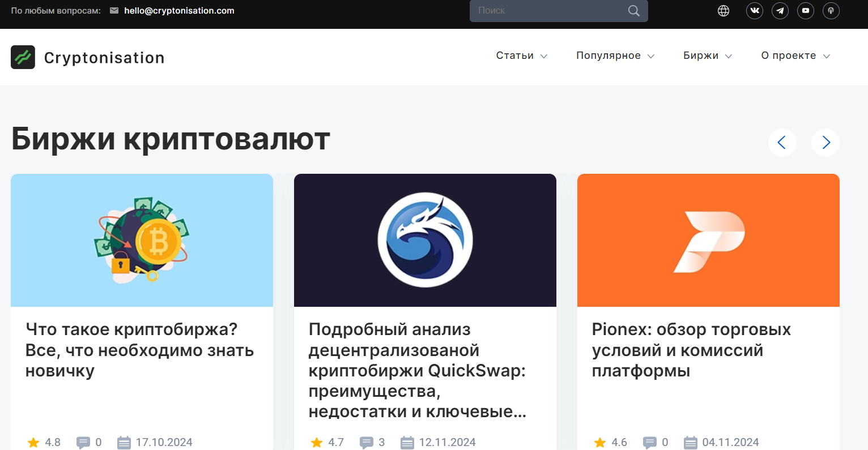This screenshot has height=450, width=868.
Task: Click the comments icon on Pionex card
Action: (x=650, y=443)
